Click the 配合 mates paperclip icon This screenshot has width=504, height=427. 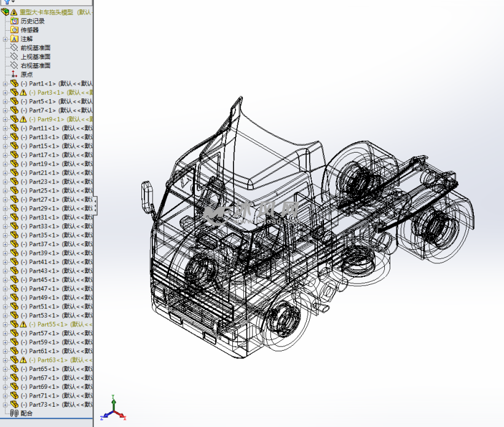click(x=15, y=413)
